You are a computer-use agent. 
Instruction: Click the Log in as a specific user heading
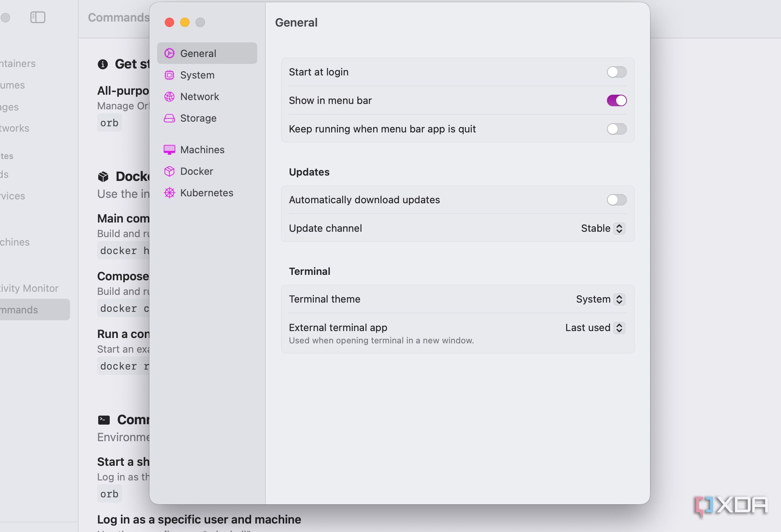pos(199,520)
